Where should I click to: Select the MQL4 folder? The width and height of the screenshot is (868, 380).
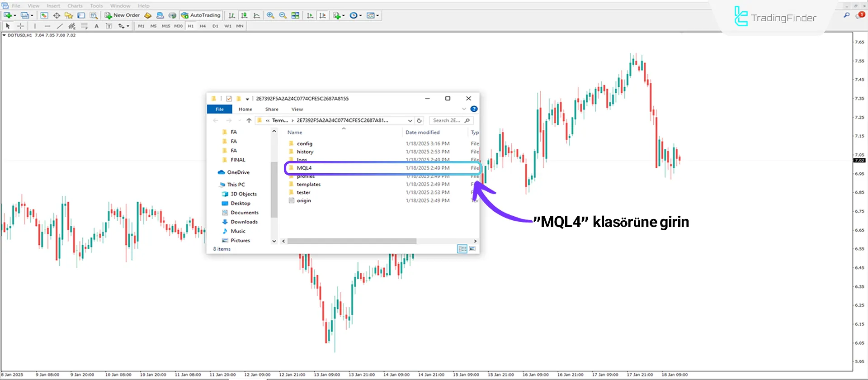pyautogui.click(x=304, y=168)
